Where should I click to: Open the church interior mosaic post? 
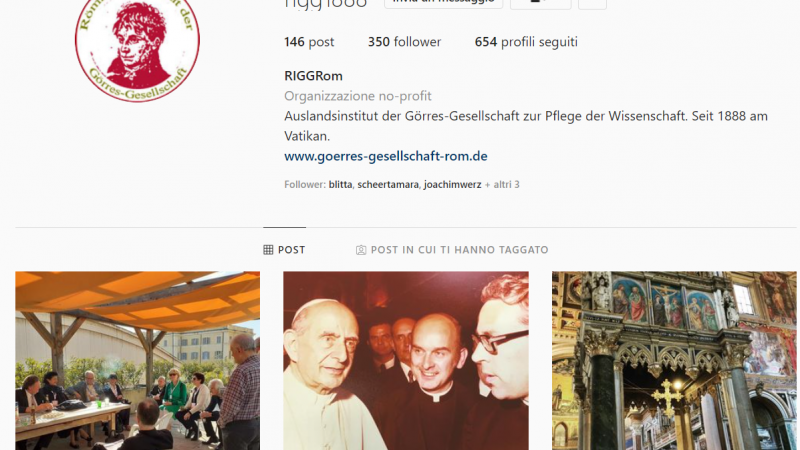[x=674, y=361]
